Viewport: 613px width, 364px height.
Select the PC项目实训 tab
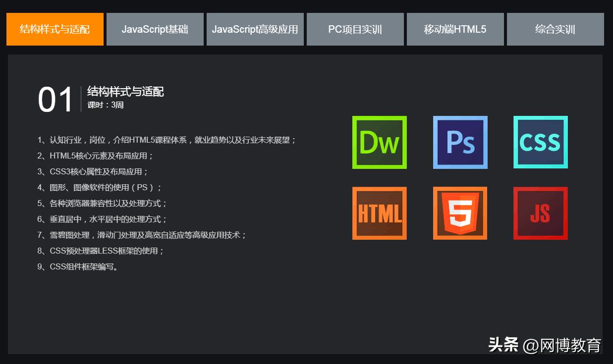pyautogui.click(x=355, y=29)
